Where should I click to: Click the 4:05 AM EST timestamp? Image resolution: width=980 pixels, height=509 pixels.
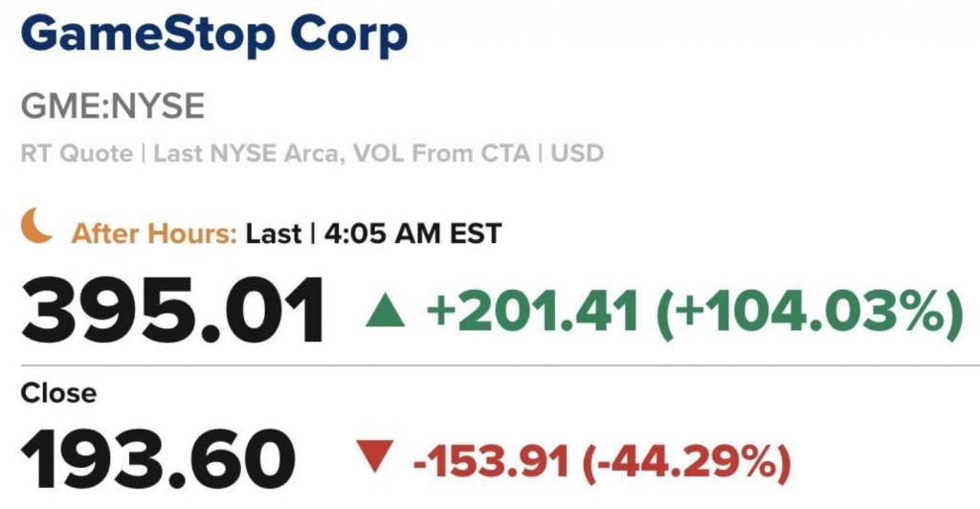click(x=412, y=234)
